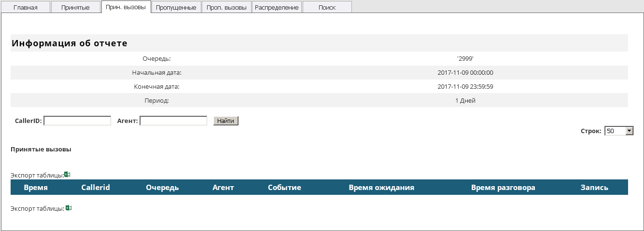This screenshot has width=644, height=231.
Task: Open the Строк rows-per-page dropdown
Action: point(618,131)
